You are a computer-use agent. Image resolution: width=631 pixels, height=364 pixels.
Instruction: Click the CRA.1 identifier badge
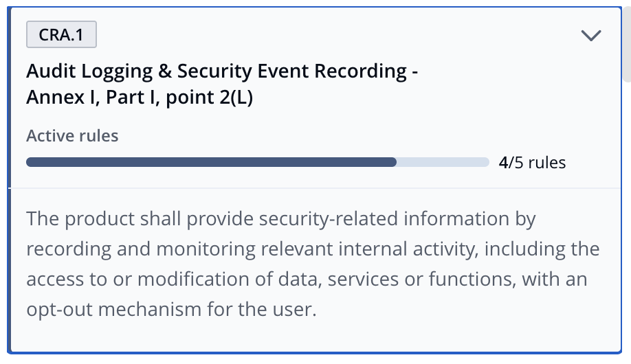61,34
